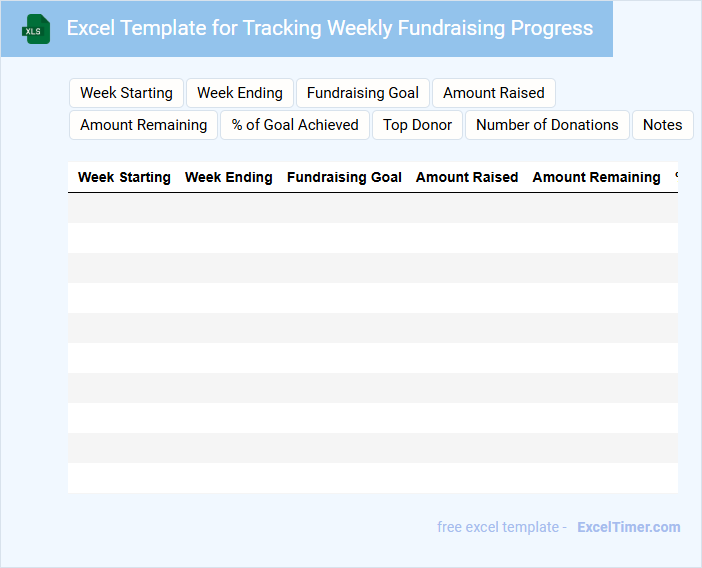702x568 pixels.
Task: Select the Week Ending tag button
Action: tap(240, 93)
